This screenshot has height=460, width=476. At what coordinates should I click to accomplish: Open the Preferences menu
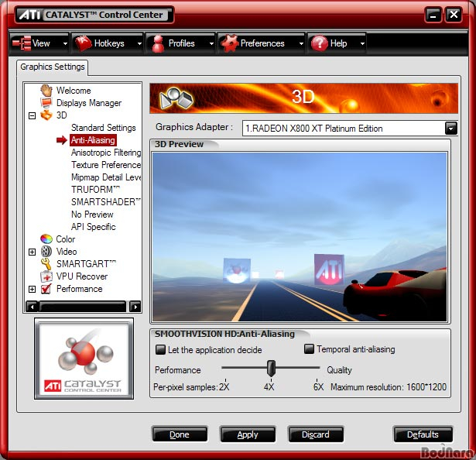click(262, 43)
